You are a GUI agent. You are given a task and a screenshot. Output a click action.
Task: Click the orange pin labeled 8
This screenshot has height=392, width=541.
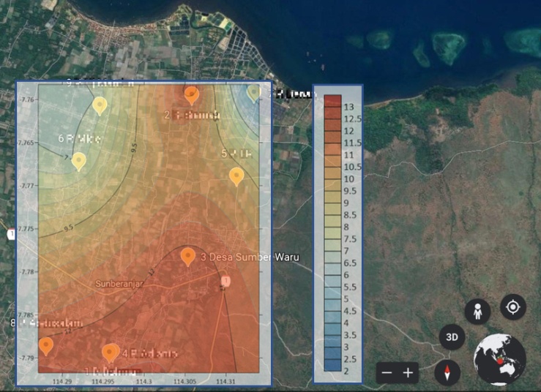(46, 345)
